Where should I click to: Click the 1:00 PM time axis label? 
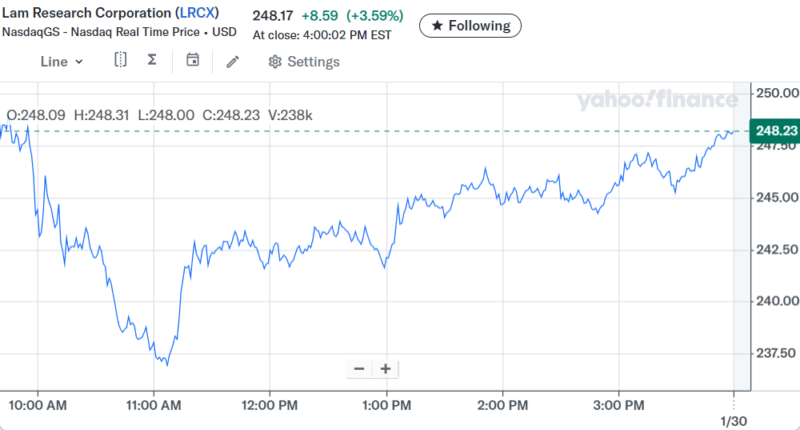[x=386, y=405]
